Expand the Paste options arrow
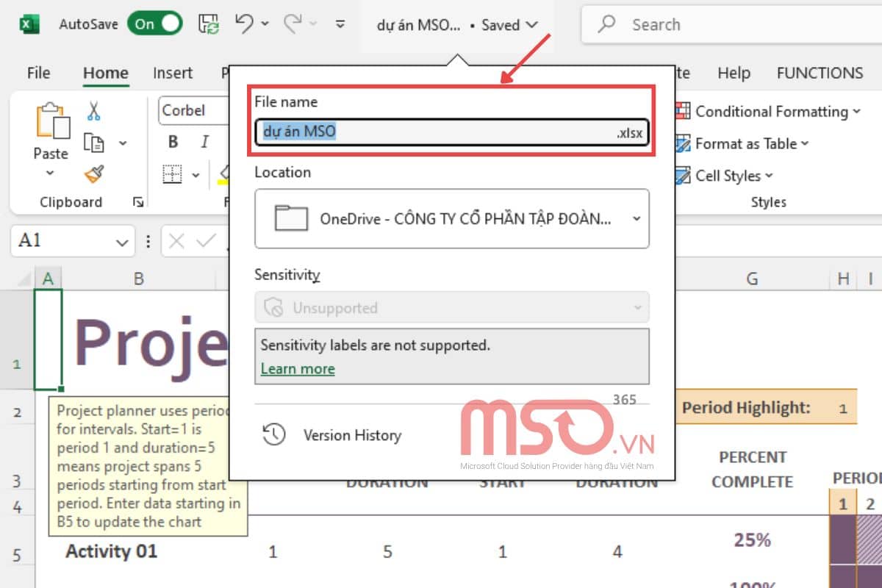Viewport: 882px width, 588px height. point(50,173)
